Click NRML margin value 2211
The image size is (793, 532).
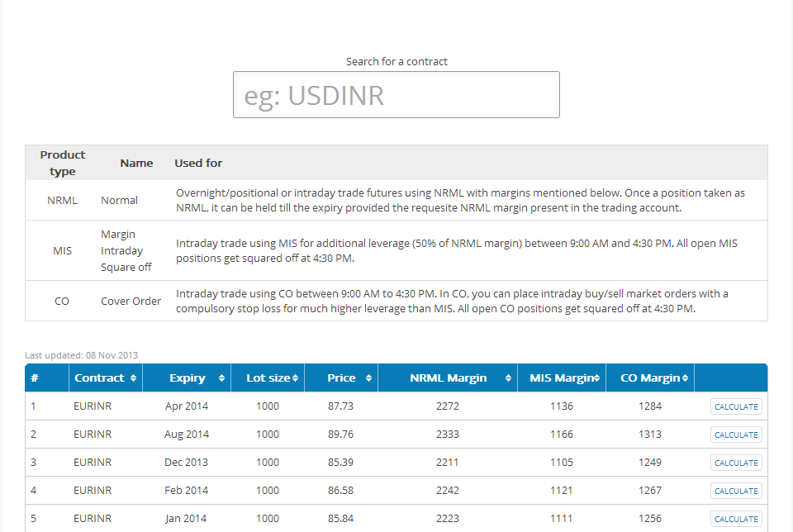(x=448, y=463)
